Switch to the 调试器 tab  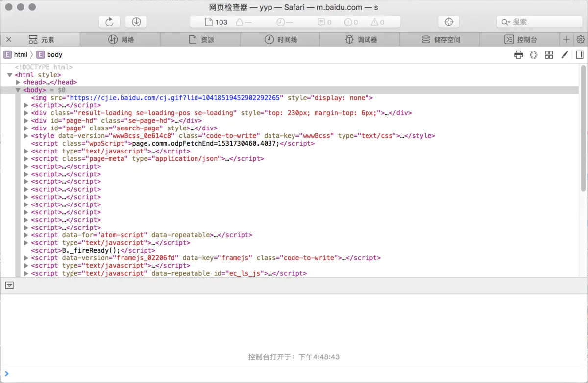click(360, 40)
